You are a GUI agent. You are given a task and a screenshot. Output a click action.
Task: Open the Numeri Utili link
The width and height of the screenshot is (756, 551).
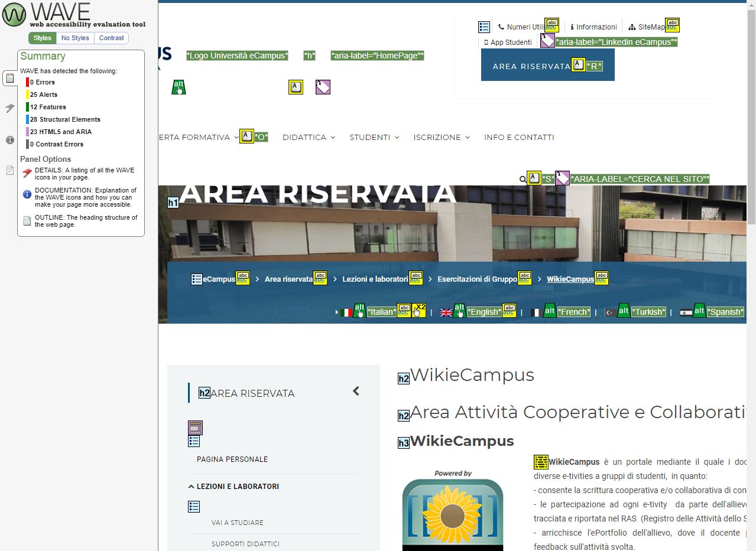click(x=521, y=27)
